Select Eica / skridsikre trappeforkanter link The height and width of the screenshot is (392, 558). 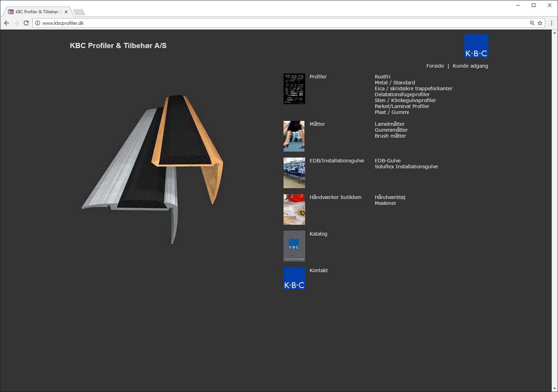click(413, 89)
